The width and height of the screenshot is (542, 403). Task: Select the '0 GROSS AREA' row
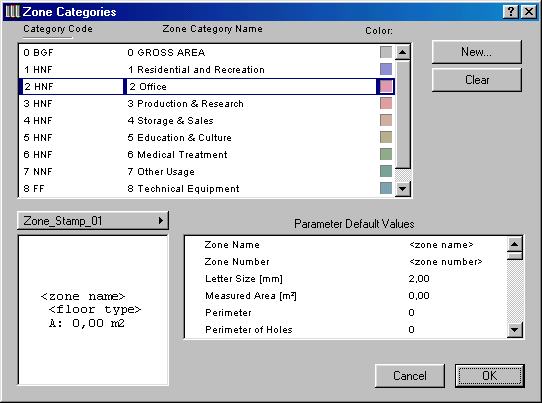(206, 52)
